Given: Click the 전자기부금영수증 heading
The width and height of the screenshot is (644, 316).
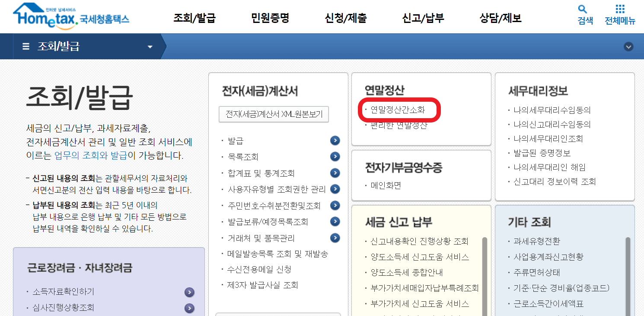Looking at the screenshot, I should click(404, 167).
